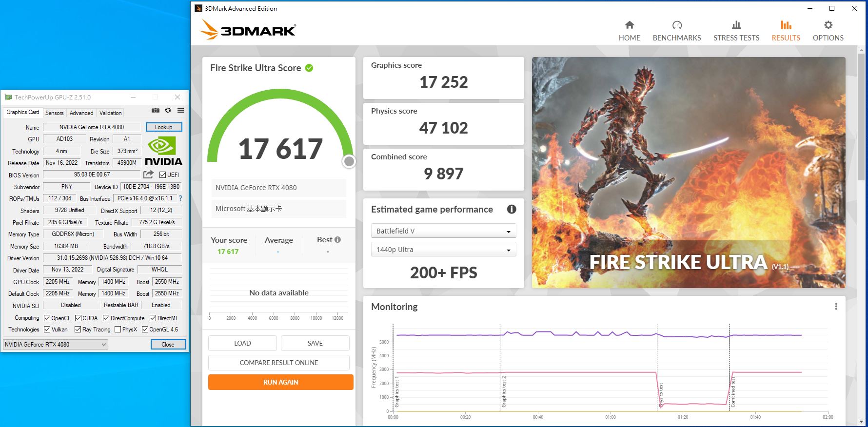Click the Name field with RTX 4080
Viewport: 868px width, 427px height.
92,127
